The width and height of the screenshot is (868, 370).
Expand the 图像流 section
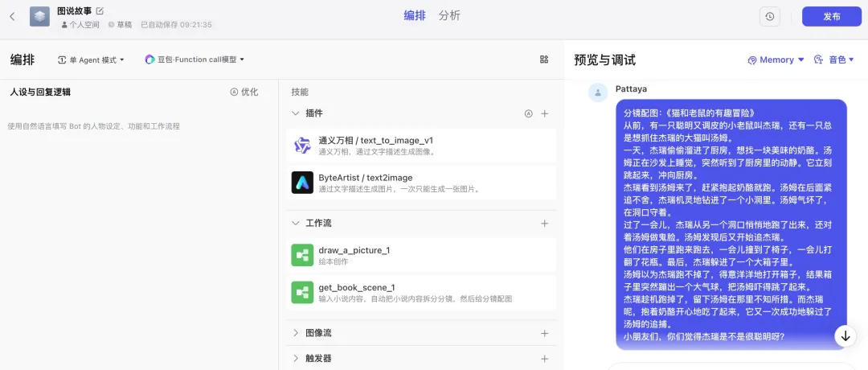click(296, 333)
